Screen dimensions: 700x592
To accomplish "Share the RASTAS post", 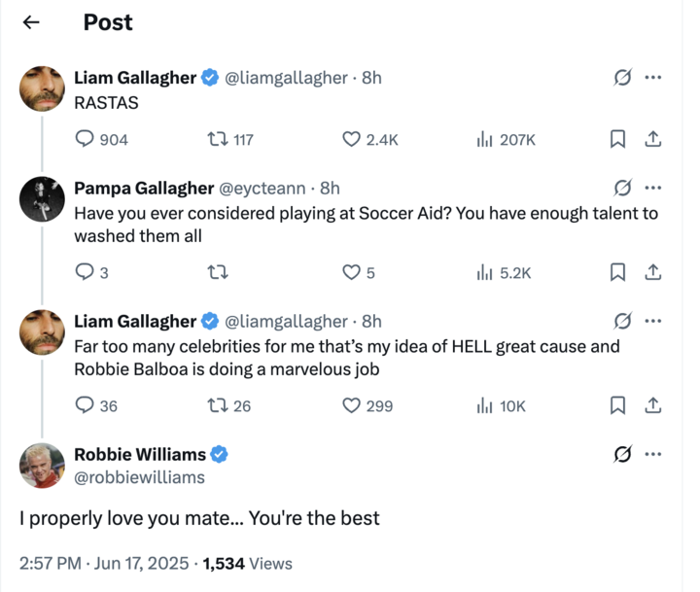I will point(653,140).
